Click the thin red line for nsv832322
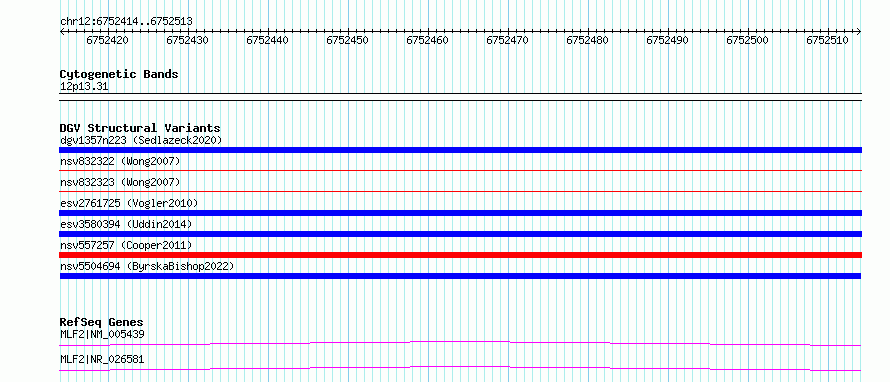Image resolution: width=890 pixels, height=382 pixels. [x=460, y=170]
